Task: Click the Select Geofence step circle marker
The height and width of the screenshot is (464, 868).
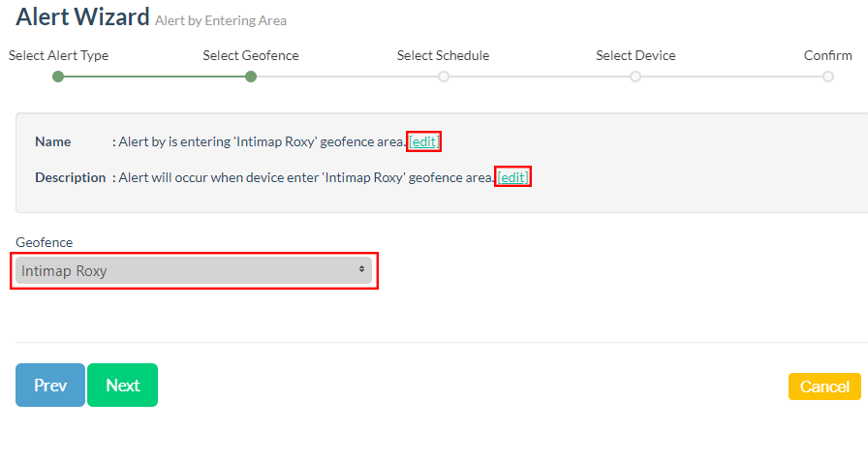Action: coord(251,77)
